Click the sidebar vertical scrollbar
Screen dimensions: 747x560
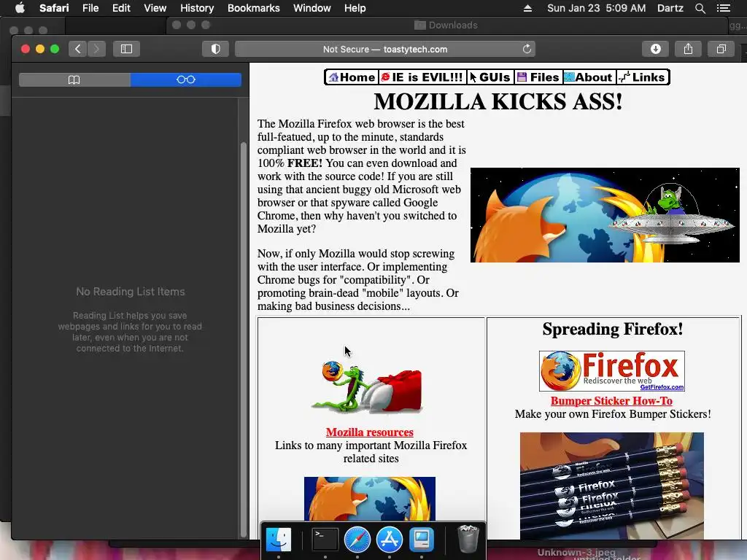click(244, 339)
